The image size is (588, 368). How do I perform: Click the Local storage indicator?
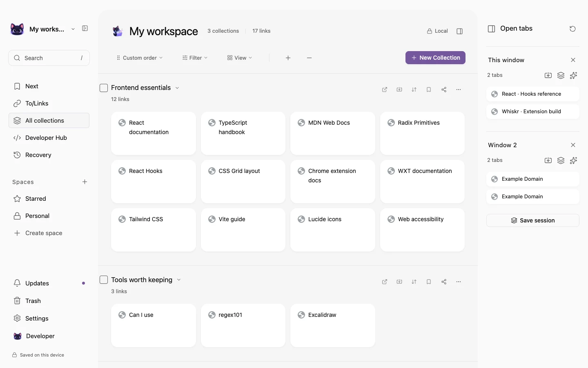click(x=437, y=31)
